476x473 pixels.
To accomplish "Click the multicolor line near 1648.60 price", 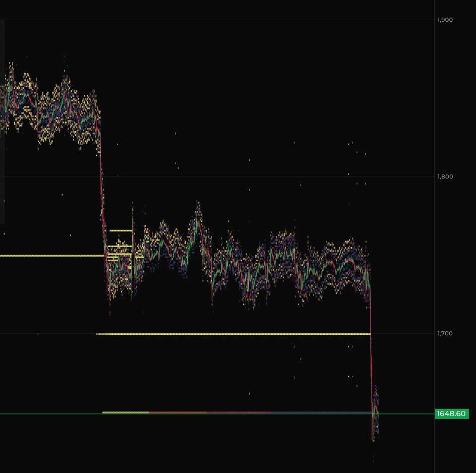I will [x=237, y=412].
